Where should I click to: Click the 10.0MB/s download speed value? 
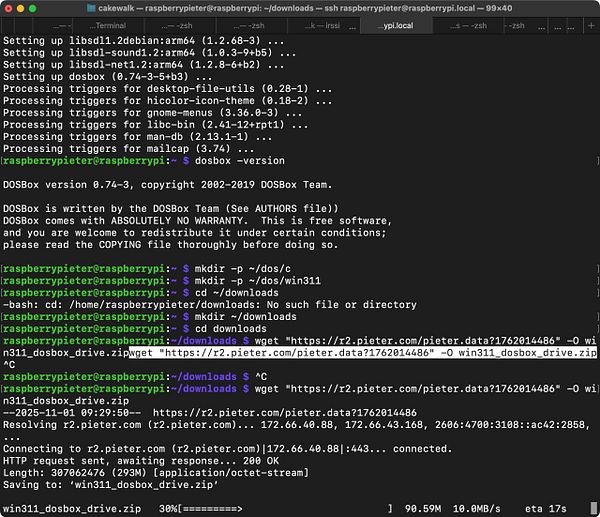[476, 509]
